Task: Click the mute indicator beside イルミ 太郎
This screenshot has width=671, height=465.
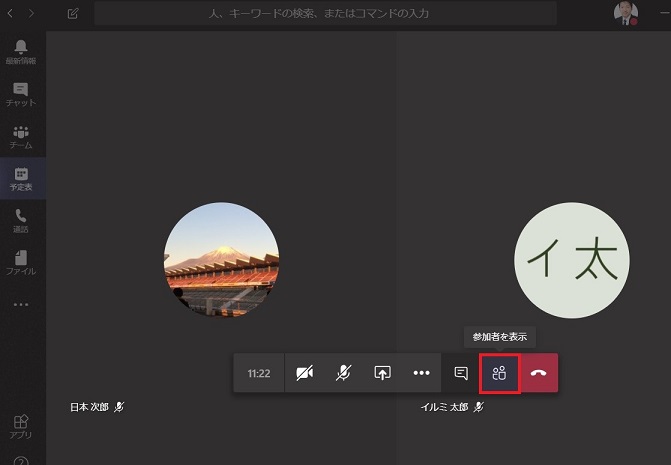Action: click(478, 407)
